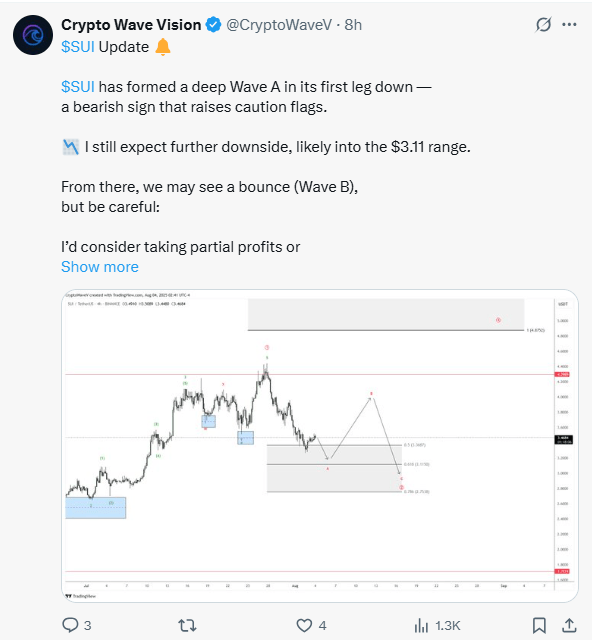Image resolution: width=592 pixels, height=640 pixels.
Task: Click the Crypto Wave Vision display name
Action: (131, 25)
